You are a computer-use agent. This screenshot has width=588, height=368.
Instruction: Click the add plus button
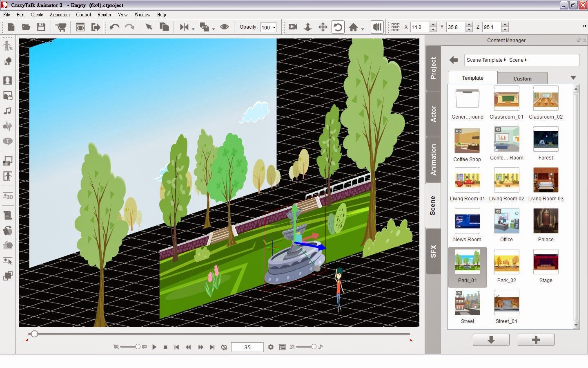[536, 340]
